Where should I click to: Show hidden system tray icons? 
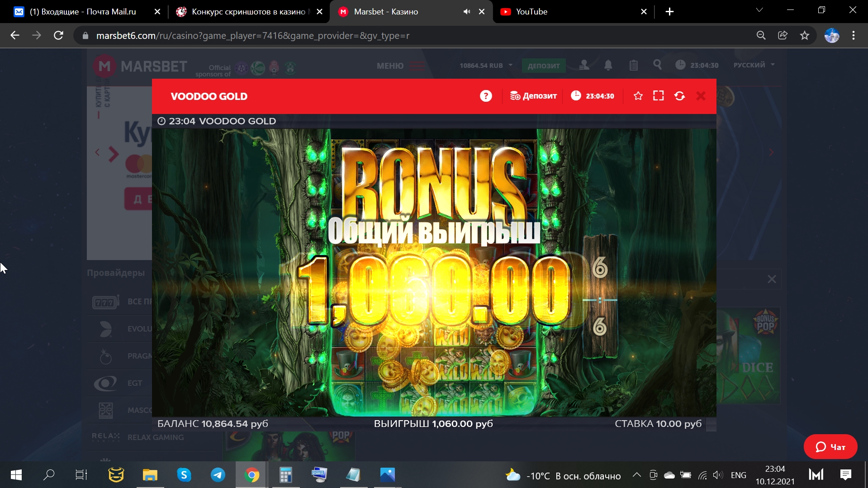[636, 475]
